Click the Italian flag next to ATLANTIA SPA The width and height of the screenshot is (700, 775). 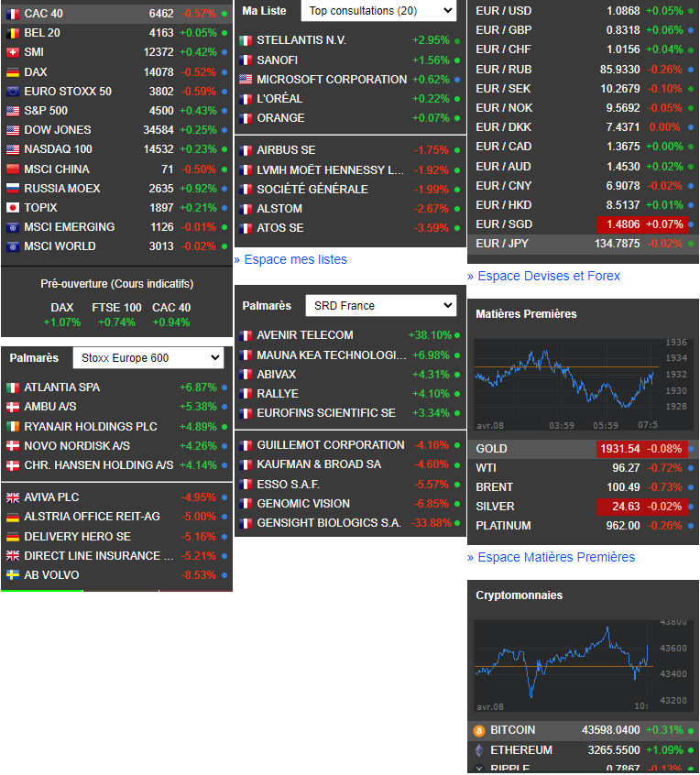(12, 387)
